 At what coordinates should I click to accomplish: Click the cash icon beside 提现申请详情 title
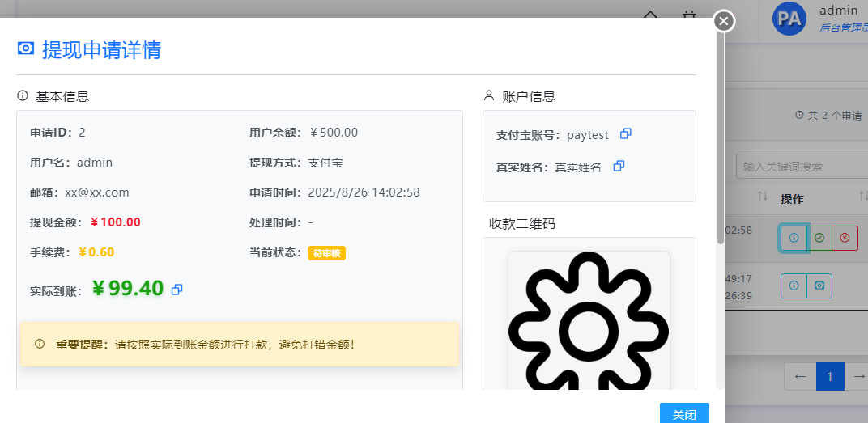coord(26,49)
